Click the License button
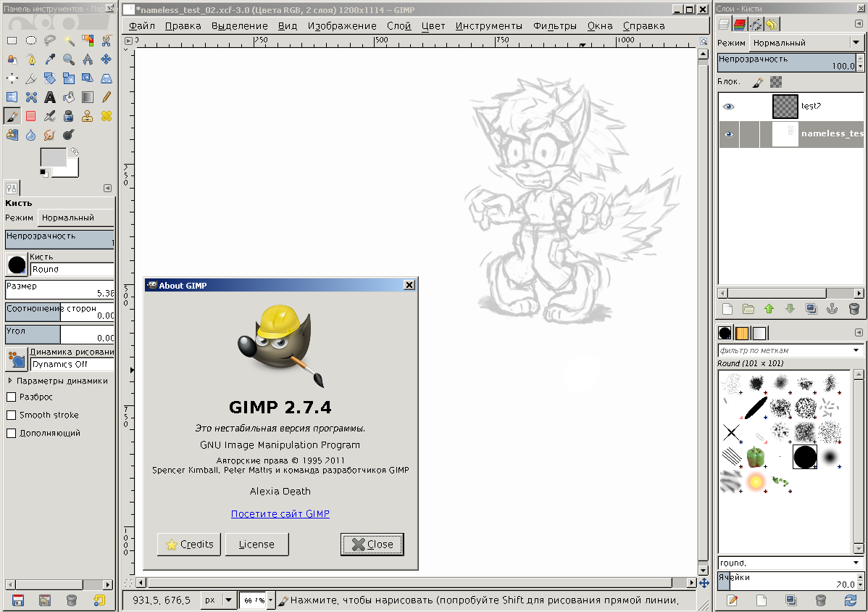 click(x=257, y=545)
